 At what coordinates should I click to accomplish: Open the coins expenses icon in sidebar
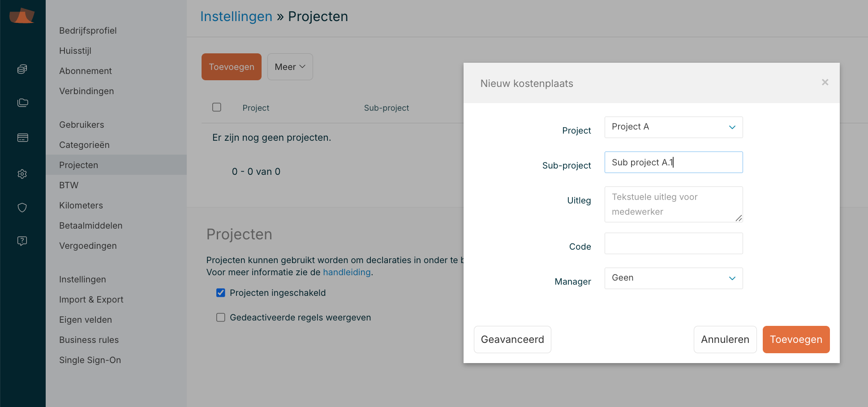[22, 69]
